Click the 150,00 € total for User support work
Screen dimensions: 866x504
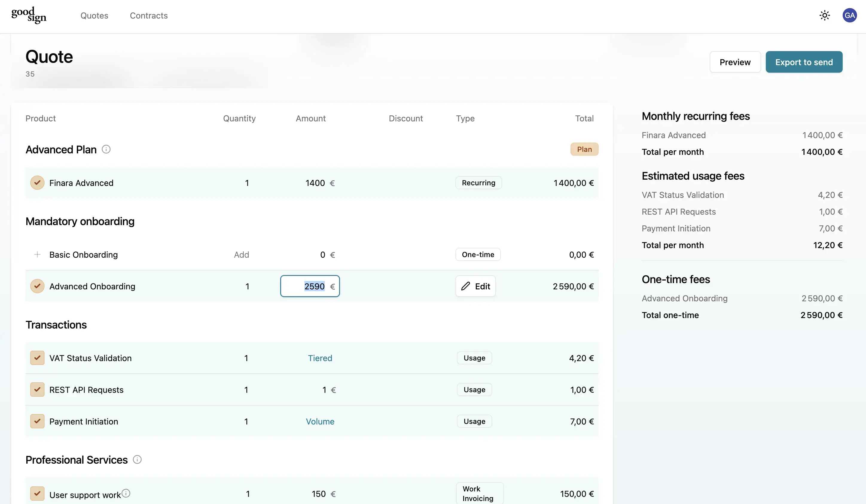(577, 494)
